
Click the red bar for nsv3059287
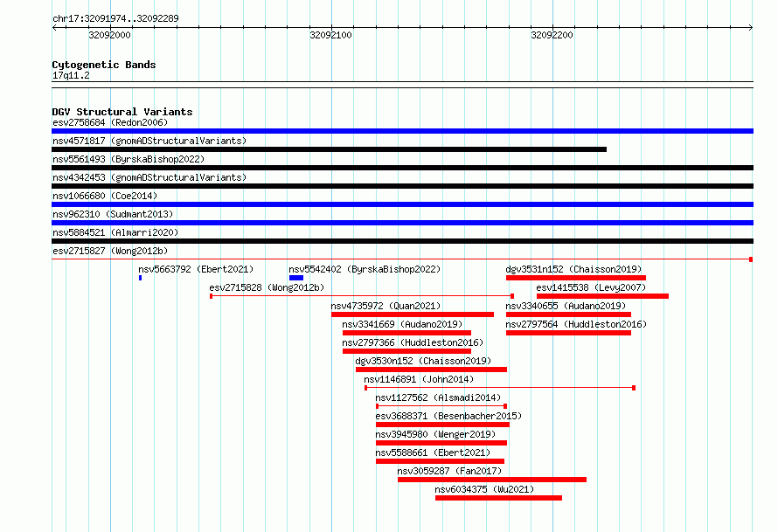[x=492, y=480]
